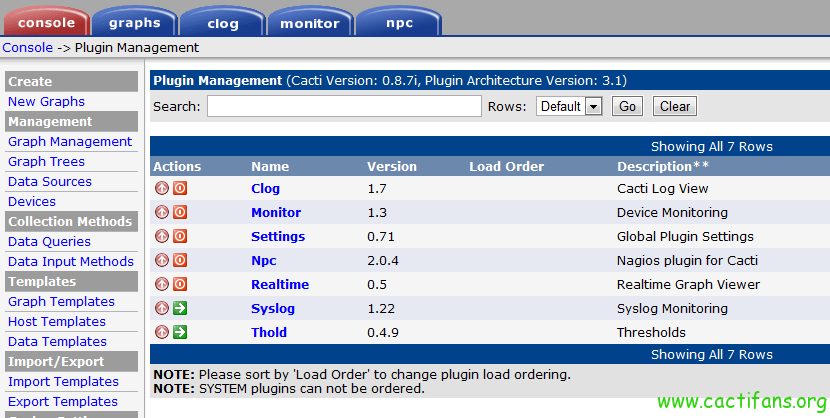Sort the table by Name column
Image resolution: width=830 pixels, height=418 pixels.
click(x=270, y=167)
